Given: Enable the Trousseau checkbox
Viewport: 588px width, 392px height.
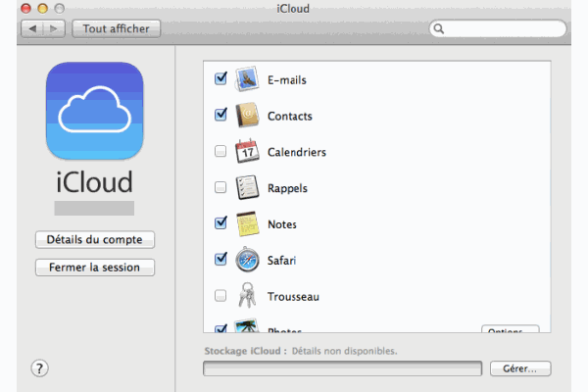Looking at the screenshot, I should pyautogui.click(x=220, y=296).
